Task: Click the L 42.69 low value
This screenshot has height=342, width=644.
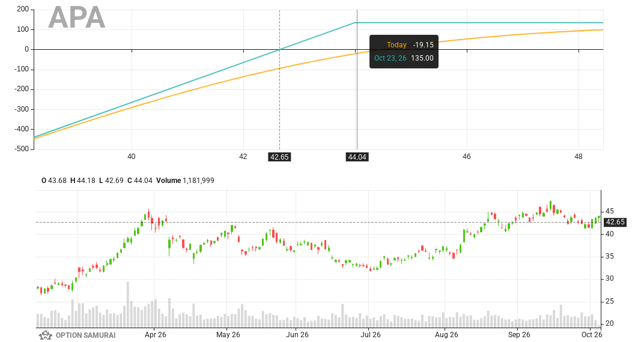Action: point(111,181)
